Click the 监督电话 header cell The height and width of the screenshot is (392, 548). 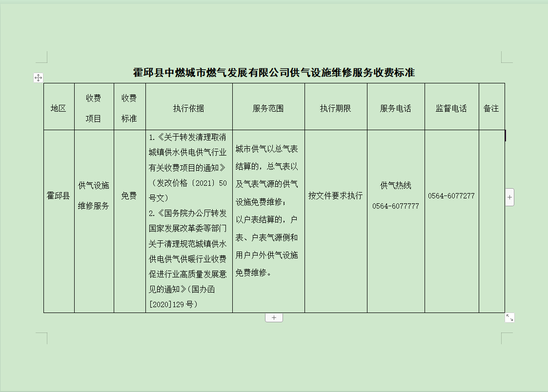point(451,108)
